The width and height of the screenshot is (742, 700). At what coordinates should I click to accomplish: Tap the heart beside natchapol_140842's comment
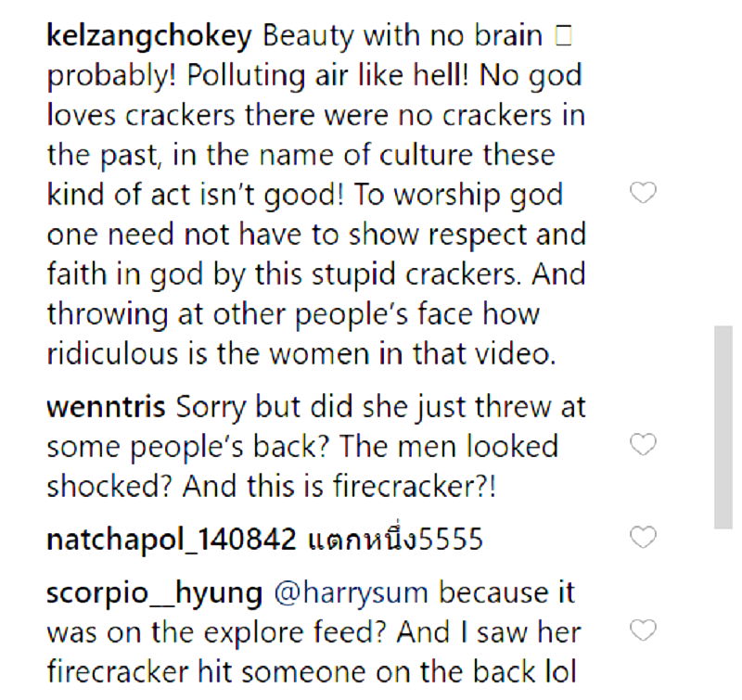tap(643, 536)
